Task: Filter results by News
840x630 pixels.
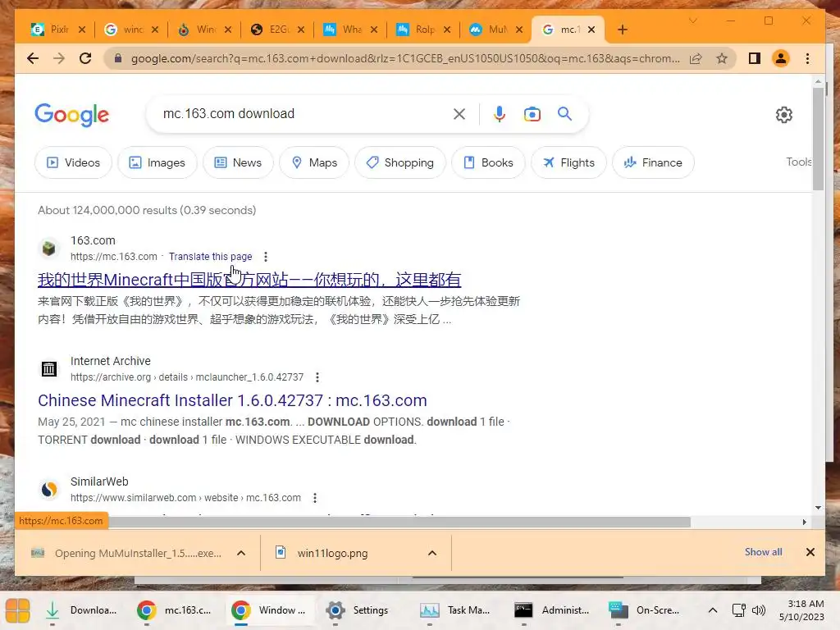Action: pyautogui.click(x=239, y=163)
